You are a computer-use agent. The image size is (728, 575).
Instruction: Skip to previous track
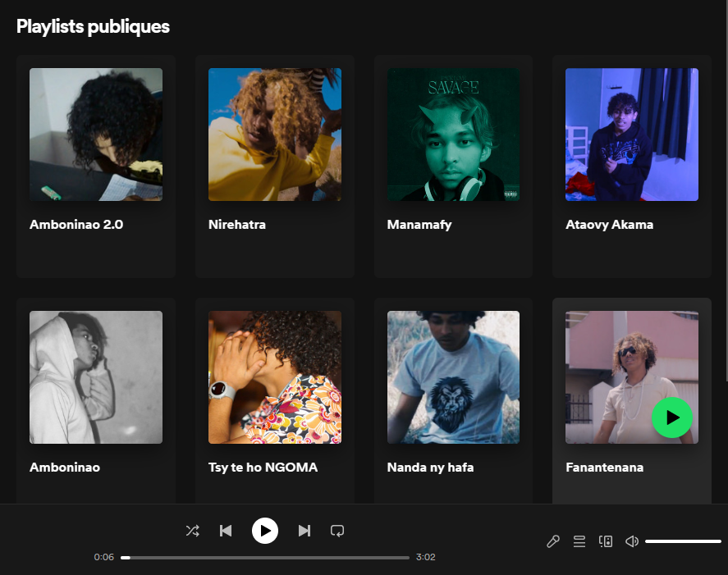226,531
